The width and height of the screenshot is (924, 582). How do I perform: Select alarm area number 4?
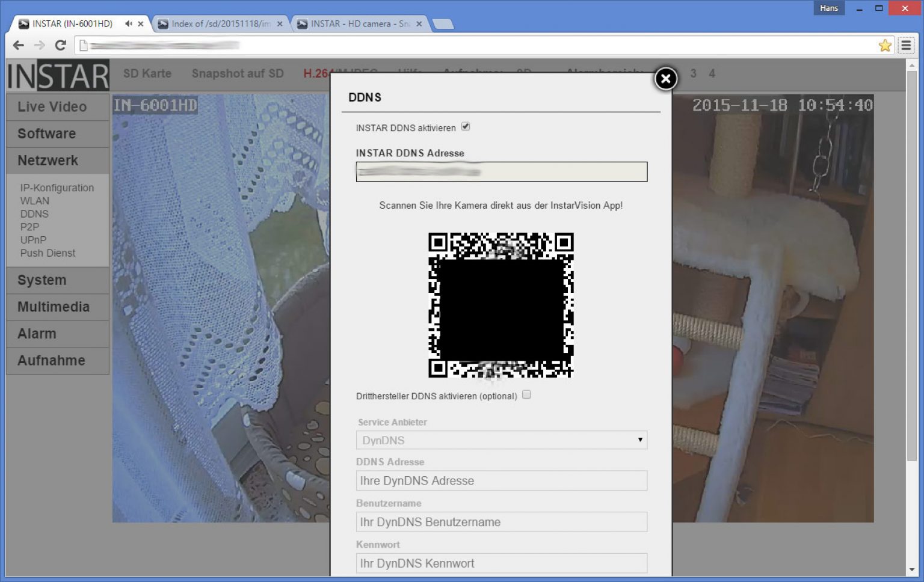pos(712,73)
